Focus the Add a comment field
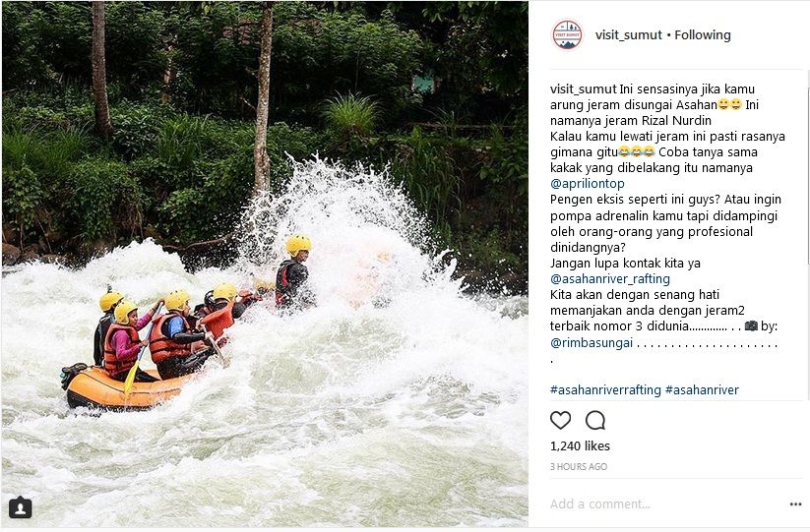 click(x=666, y=504)
